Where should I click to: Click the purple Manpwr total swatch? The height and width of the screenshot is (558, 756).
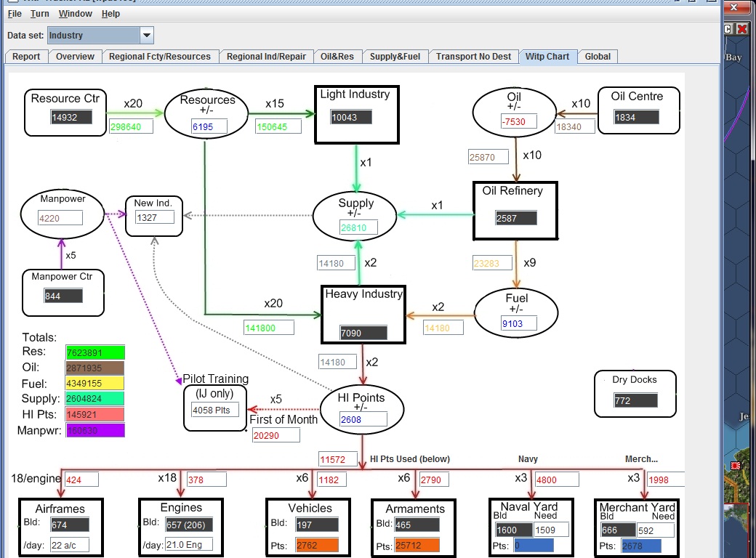[95, 430]
